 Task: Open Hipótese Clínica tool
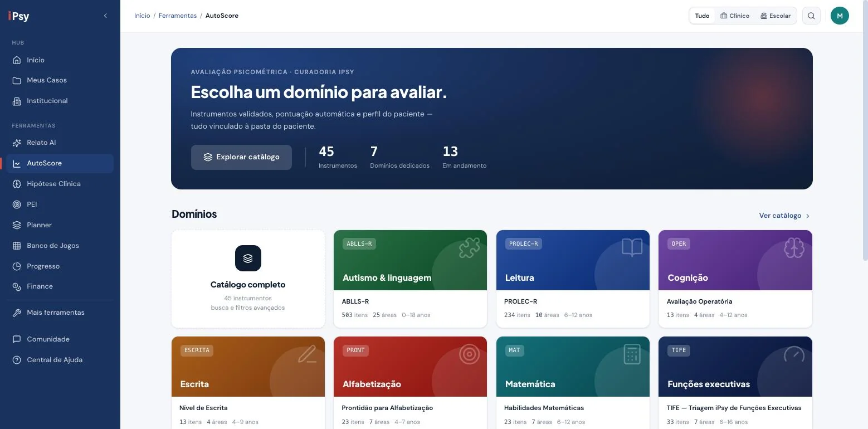[x=60, y=184]
